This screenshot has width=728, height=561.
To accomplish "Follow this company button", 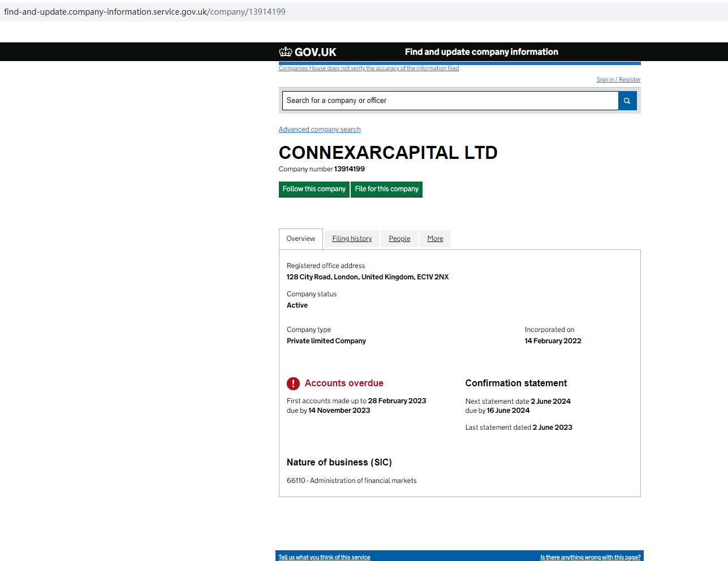I will coord(314,189).
